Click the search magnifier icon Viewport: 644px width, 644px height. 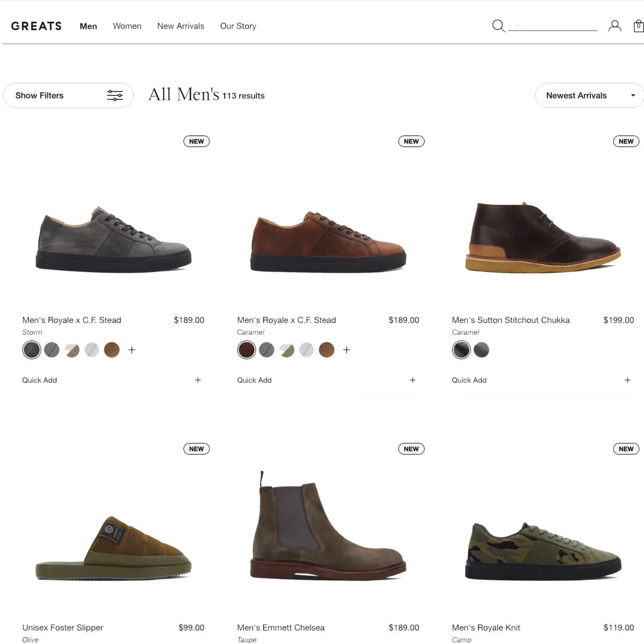[498, 26]
